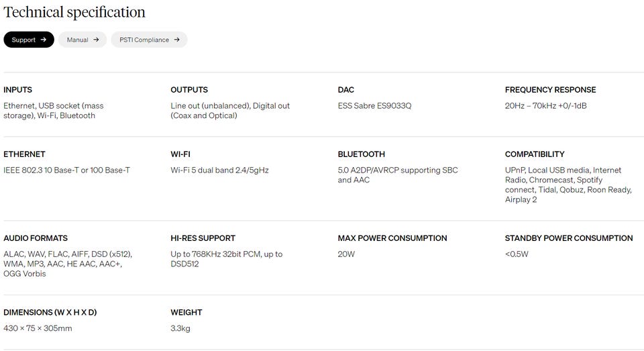
Task: Click the Support button
Action: [x=28, y=40]
